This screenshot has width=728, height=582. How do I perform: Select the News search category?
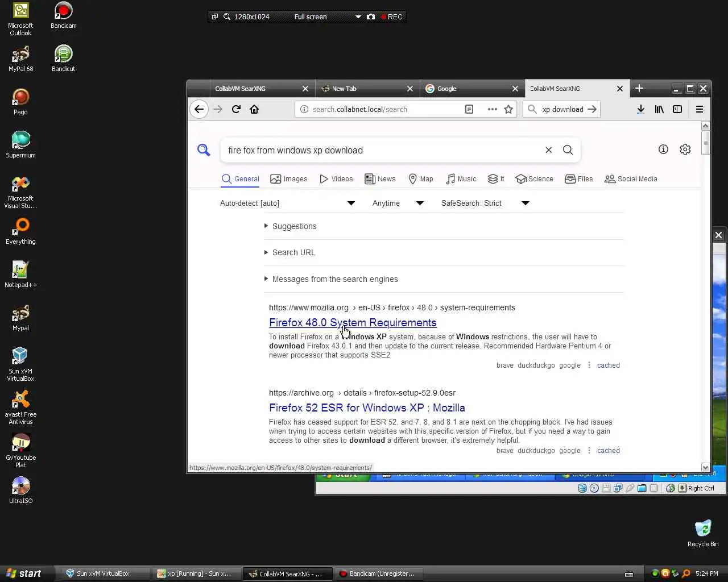coord(380,179)
